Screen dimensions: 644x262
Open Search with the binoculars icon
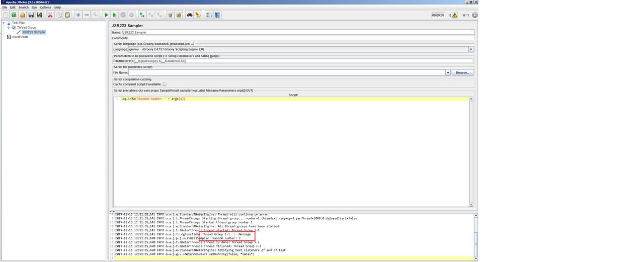[x=190, y=15]
